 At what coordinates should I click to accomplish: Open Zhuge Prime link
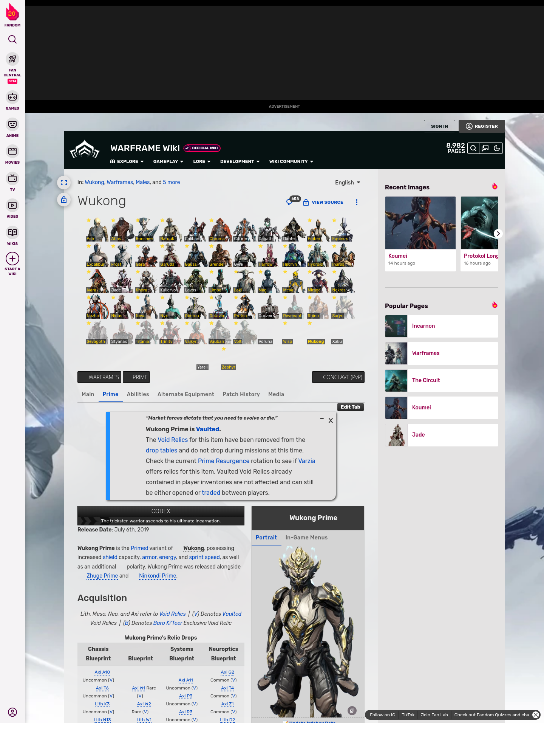coord(102,576)
